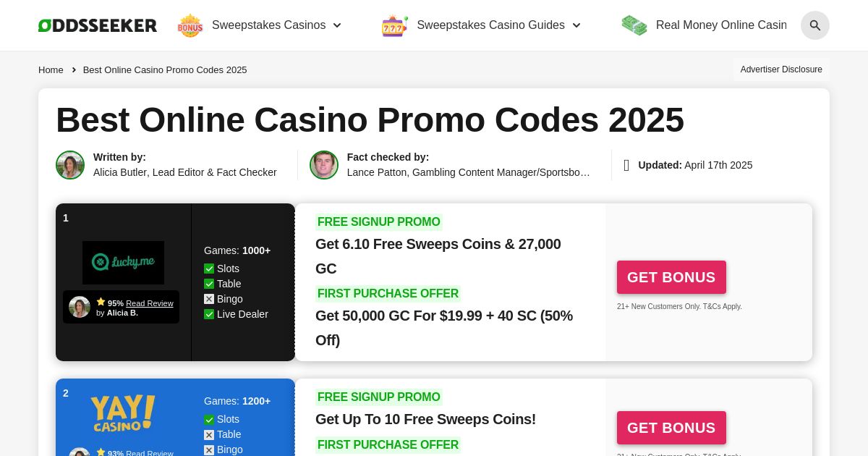Image resolution: width=868 pixels, height=456 pixels.
Task: Expand the Sweepstakes Casinos dropdown
Action: click(x=337, y=25)
